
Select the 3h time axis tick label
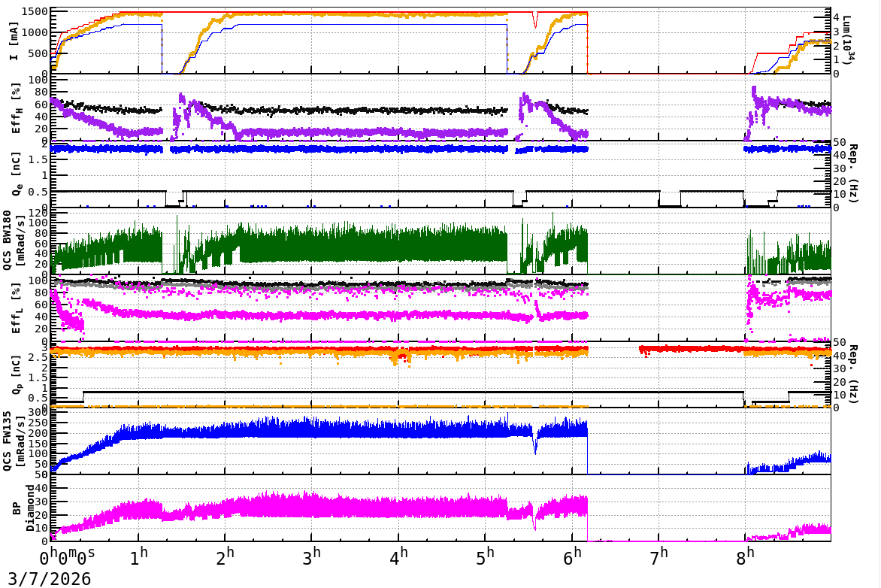(x=312, y=556)
